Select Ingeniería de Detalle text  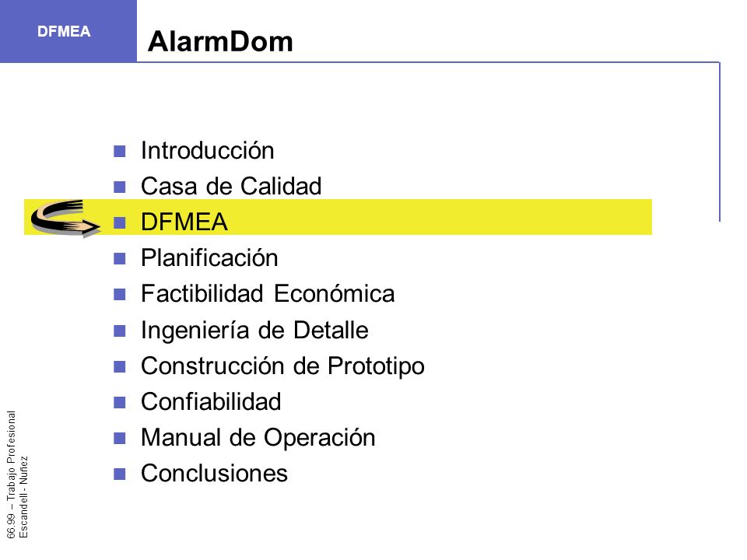coord(254,331)
